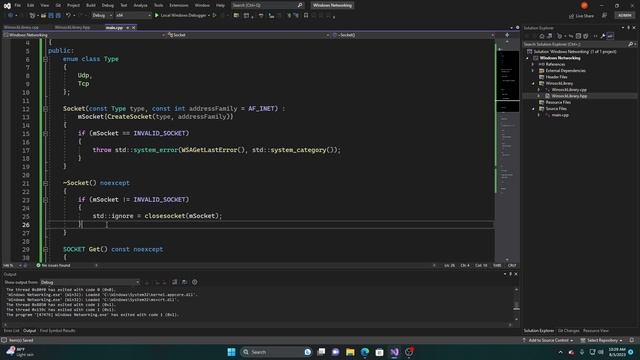Click the Start Without Debugging outline arrow
This screenshot has width=640, height=360.
tap(214, 16)
